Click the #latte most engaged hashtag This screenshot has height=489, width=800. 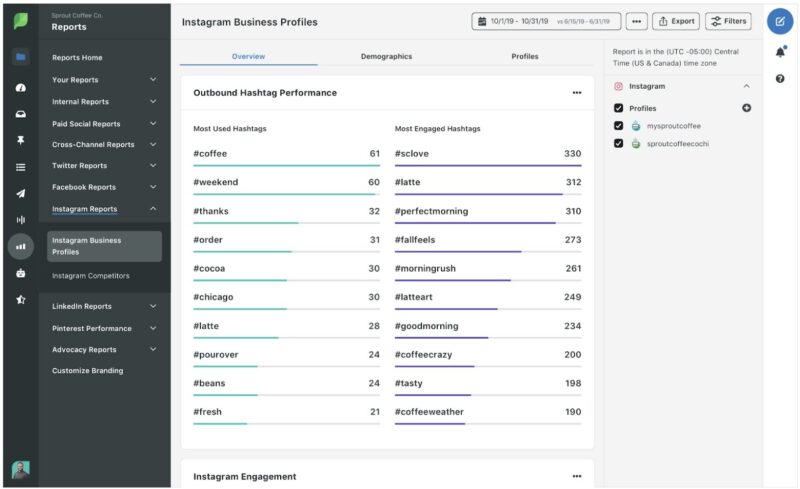[408, 182]
